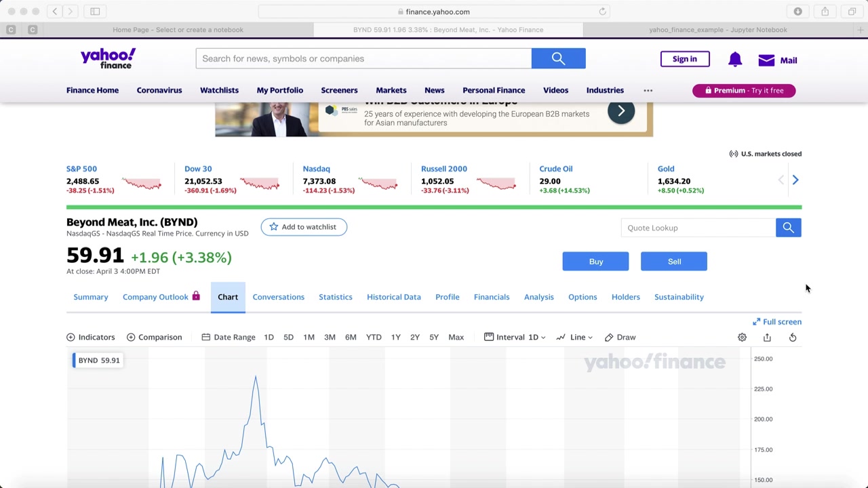Click the Safari address bar

[x=434, y=12]
